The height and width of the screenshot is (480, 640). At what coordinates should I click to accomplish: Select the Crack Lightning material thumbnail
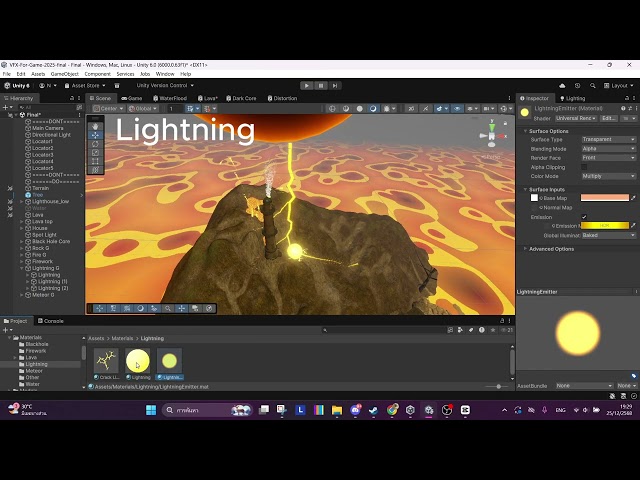[106, 363]
